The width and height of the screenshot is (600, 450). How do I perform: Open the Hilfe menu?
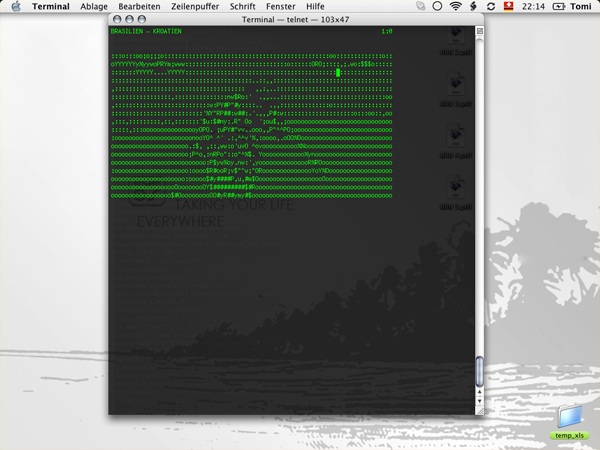pyautogui.click(x=315, y=7)
